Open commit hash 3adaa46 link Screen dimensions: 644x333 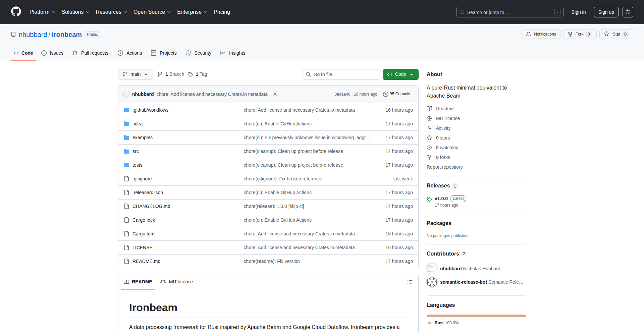[x=342, y=94]
